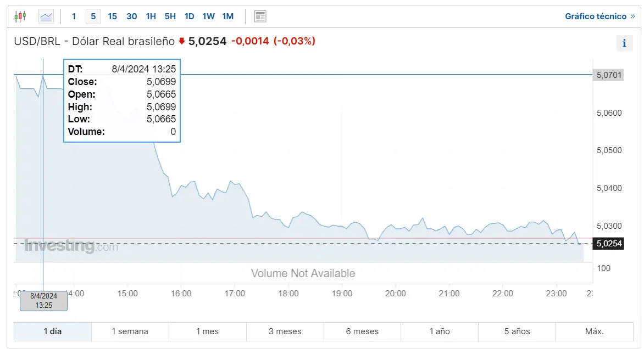
Task: Select the 3 meses range
Action: click(x=285, y=331)
